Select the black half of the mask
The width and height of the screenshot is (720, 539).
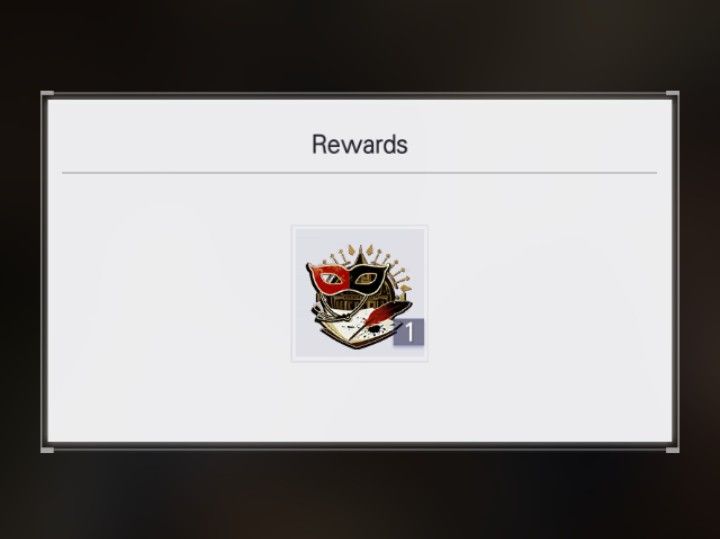pyautogui.click(x=368, y=279)
